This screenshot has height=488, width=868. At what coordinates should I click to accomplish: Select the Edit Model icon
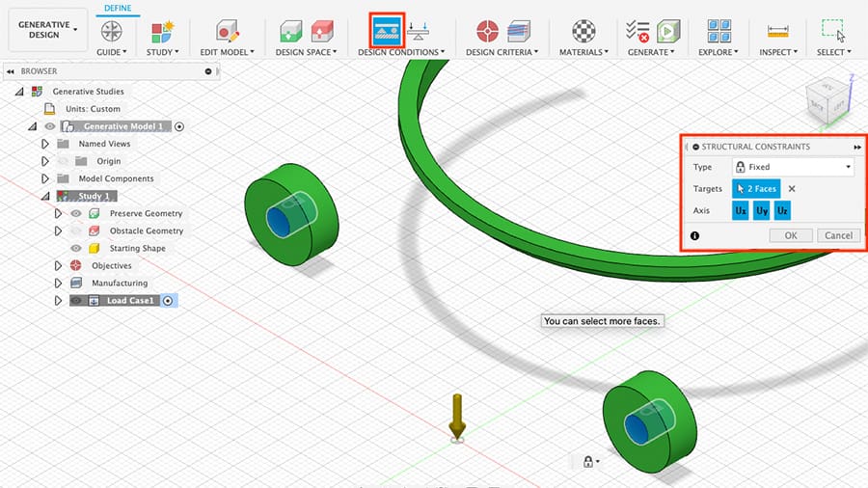click(x=227, y=31)
